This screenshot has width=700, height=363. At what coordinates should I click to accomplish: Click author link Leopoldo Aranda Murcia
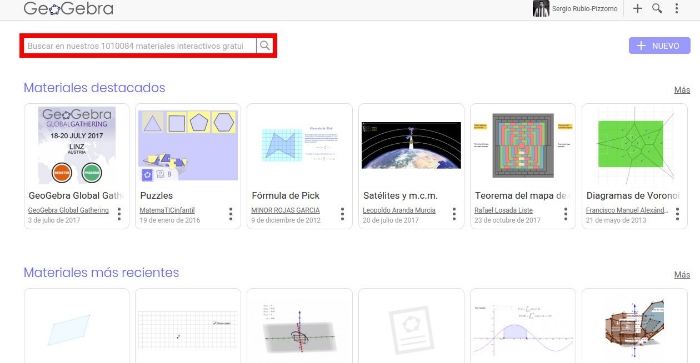(399, 210)
